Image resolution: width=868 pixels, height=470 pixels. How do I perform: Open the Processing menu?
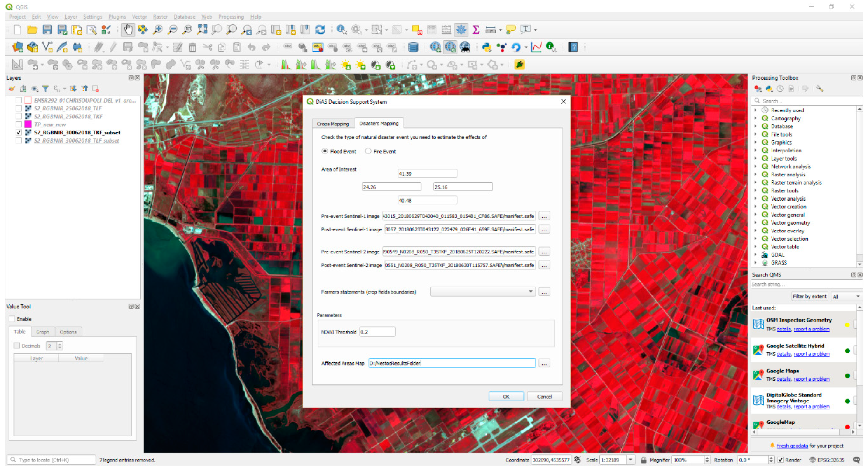coord(231,17)
